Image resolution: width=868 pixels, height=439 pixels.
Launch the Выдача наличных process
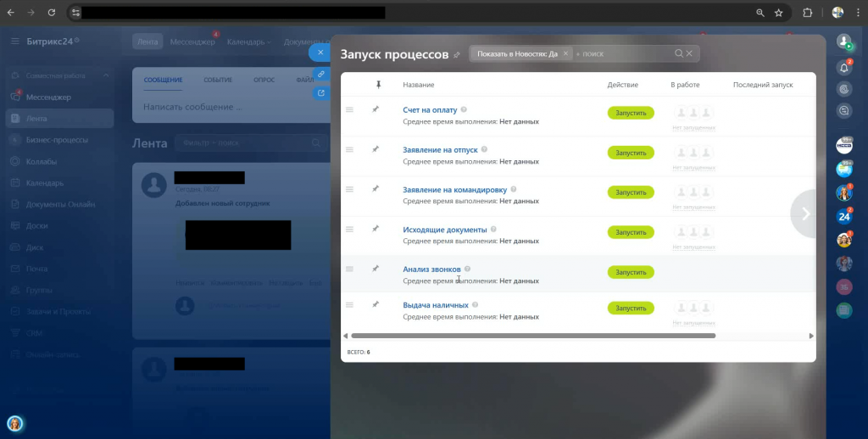tap(631, 308)
